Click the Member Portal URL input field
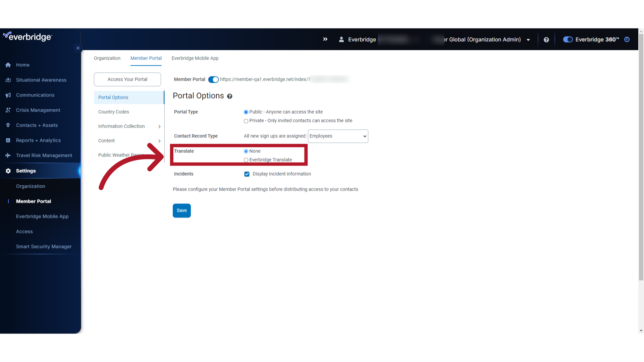The width and height of the screenshot is (644, 362). point(283,79)
